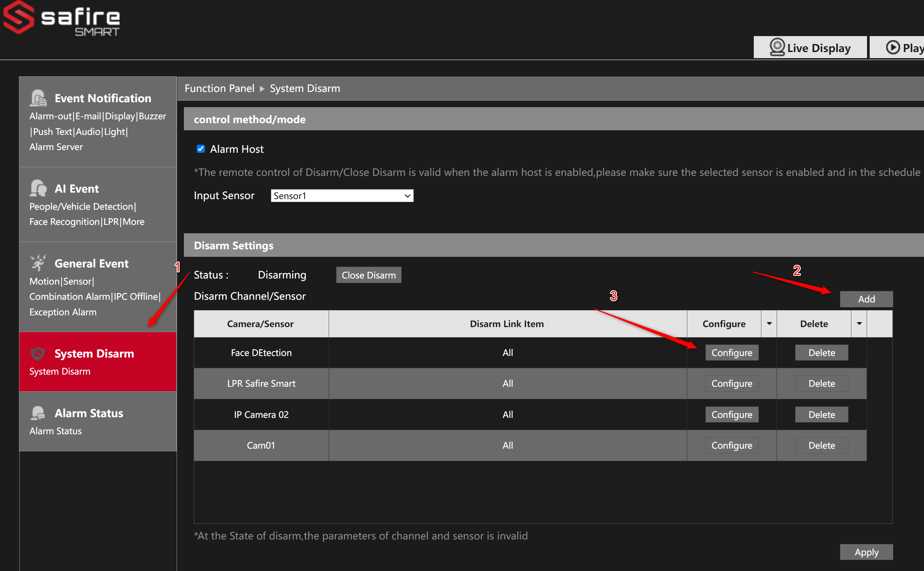Click the Live Display camera icon
Screen dimensions: 924x571
click(777, 47)
